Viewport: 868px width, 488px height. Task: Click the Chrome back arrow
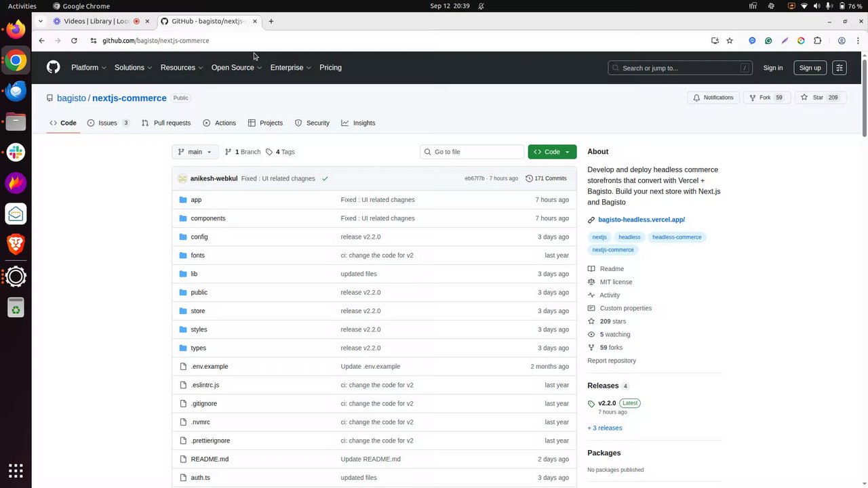41,41
